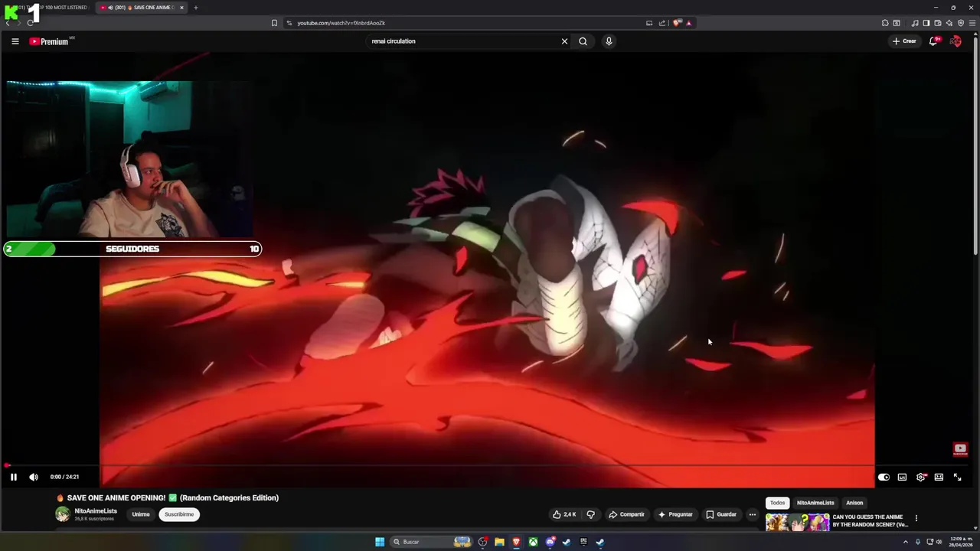Open browser main hamburger menu
This screenshot has height=551, width=980.
coord(972,23)
